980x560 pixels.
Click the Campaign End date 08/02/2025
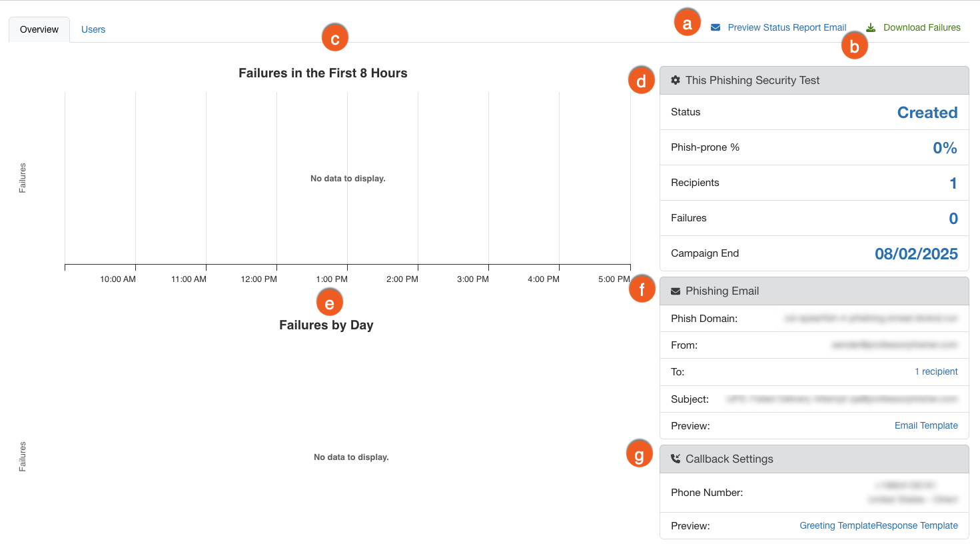917,253
